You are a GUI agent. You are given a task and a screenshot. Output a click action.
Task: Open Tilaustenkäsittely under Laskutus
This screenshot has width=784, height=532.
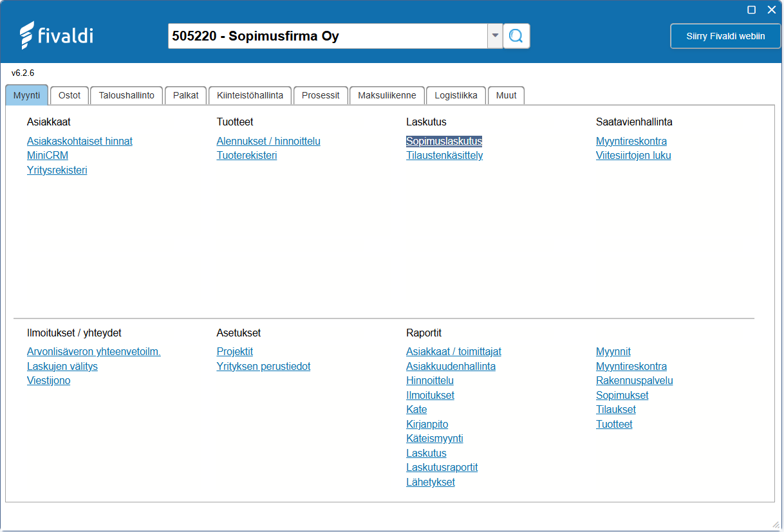pos(444,156)
